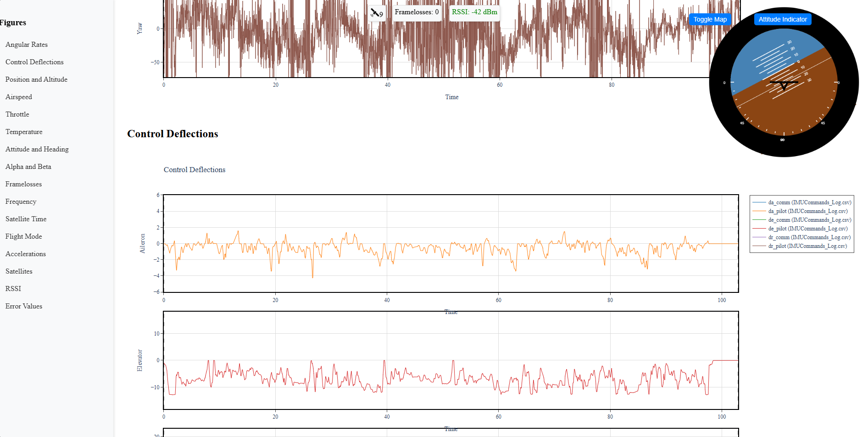Viewport: 868px width, 437px height.
Task: Jump to Throttle figure
Action: pos(17,114)
